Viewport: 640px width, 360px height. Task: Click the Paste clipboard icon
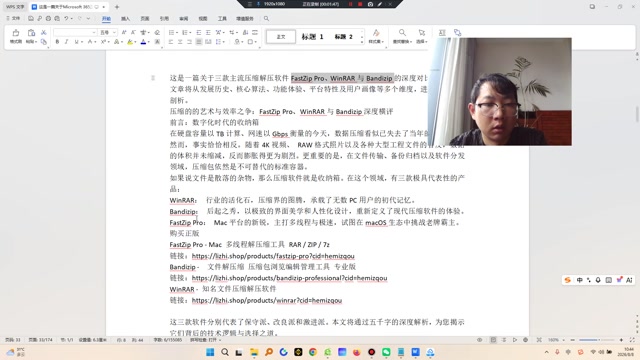(x=31, y=33)
